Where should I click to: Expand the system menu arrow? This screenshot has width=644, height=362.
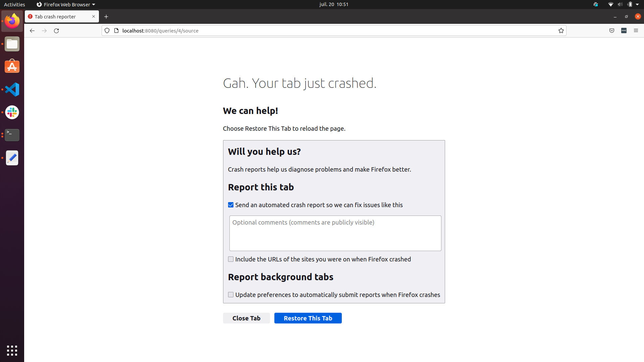(x=637, y=4)
